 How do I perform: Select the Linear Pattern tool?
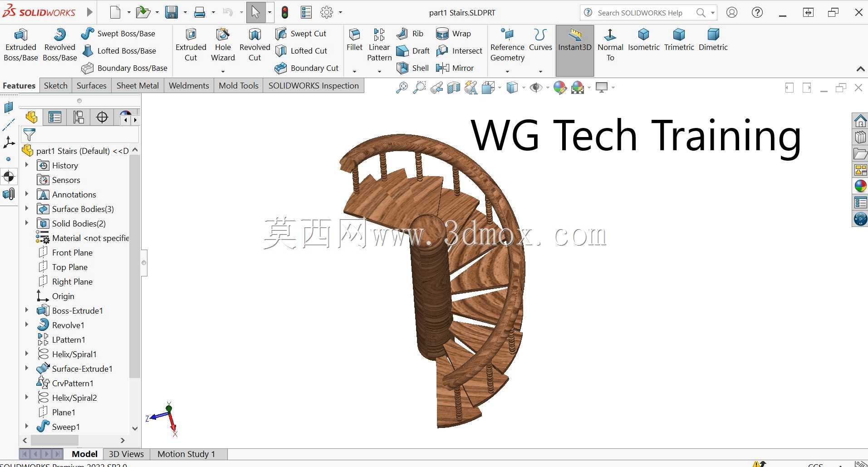(379, 45)
